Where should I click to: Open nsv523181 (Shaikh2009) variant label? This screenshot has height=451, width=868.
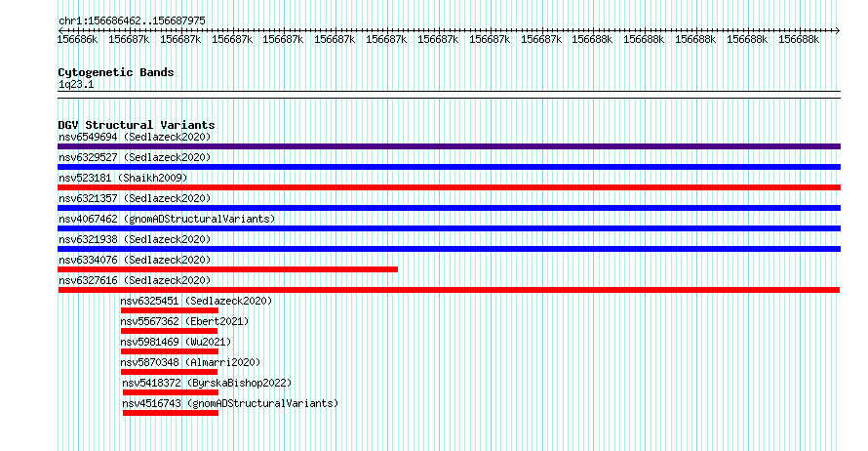point(123,178)
